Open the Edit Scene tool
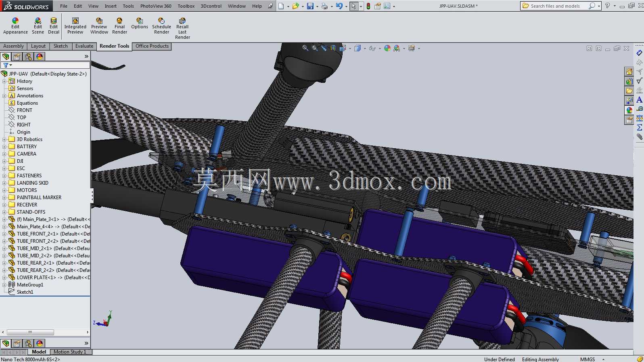Viewport: 644px width, 362px height. click(x=38, y=26)
